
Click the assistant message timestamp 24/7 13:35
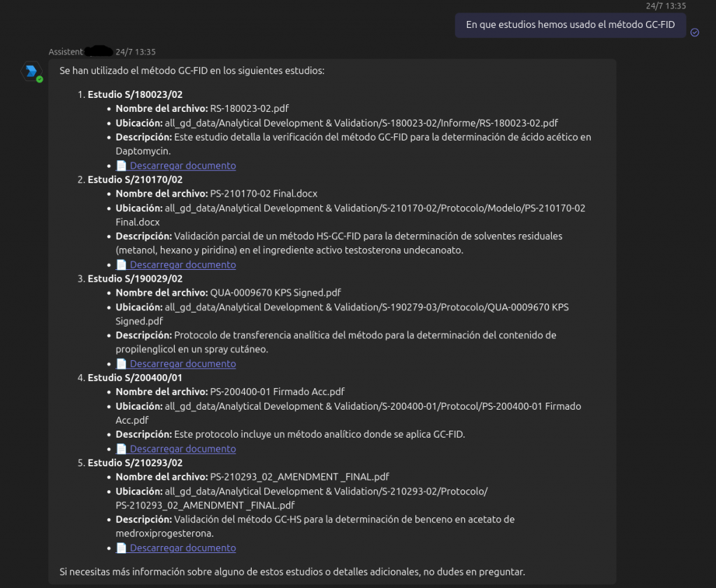(136, 52)
